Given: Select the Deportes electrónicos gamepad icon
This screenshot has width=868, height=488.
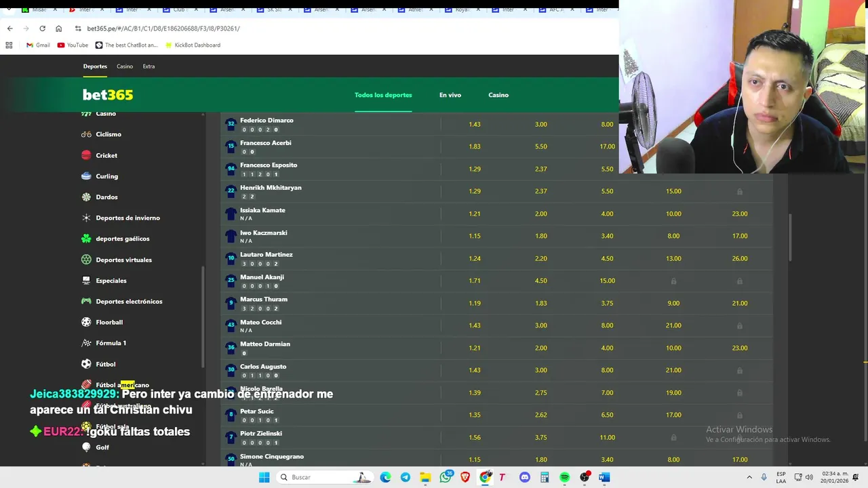Looking at the screenshot, I should point(86,302).
